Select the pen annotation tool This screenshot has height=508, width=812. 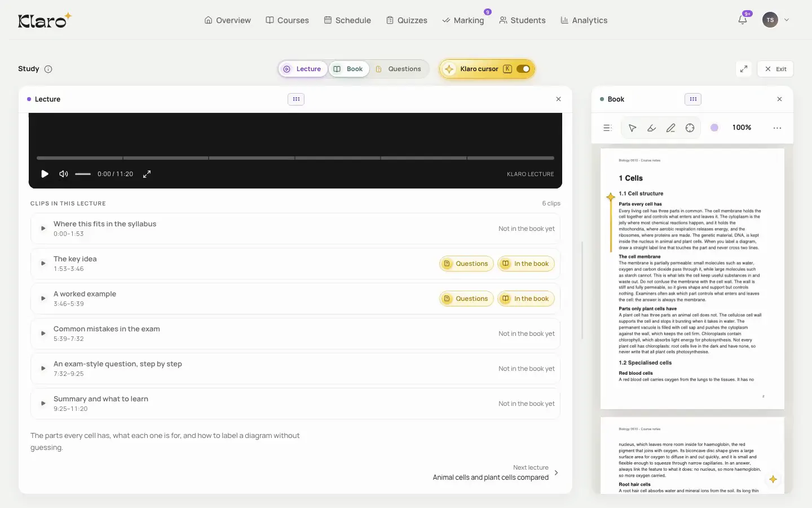click(x=671, y=128)
